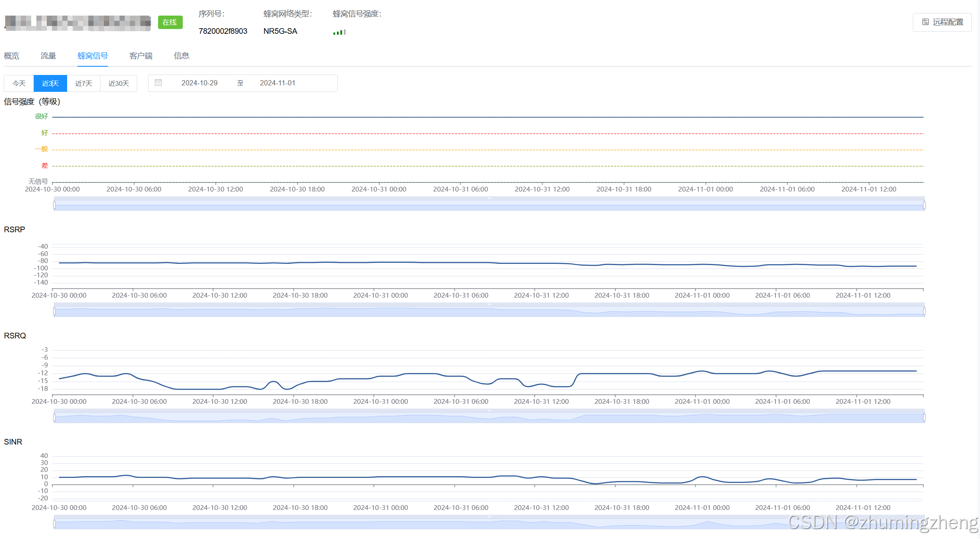The width and height of the screenshot is (980, 539).
Task: Switch to the Traffic tab
Action: tap(48, 56)
